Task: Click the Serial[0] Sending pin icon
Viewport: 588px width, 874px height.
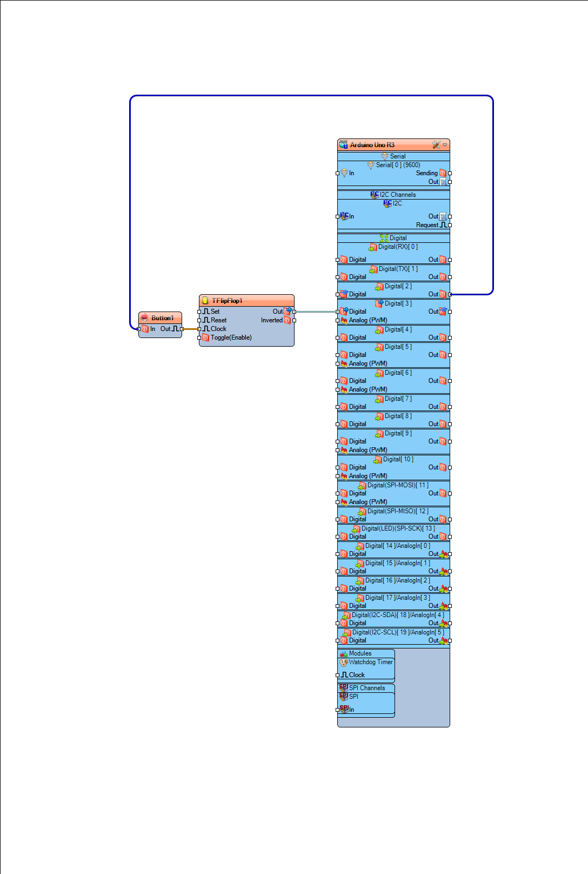Action: (443, 173)
